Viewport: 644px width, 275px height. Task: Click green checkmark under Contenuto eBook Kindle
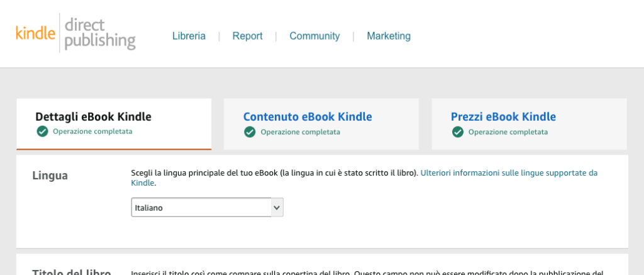coord(250,132)
